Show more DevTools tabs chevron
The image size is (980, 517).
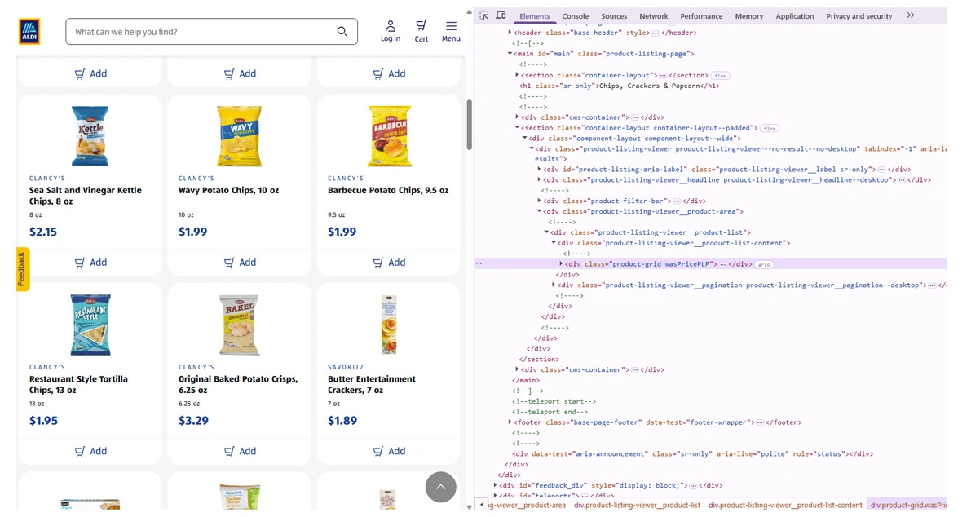(x=911, y=15)
